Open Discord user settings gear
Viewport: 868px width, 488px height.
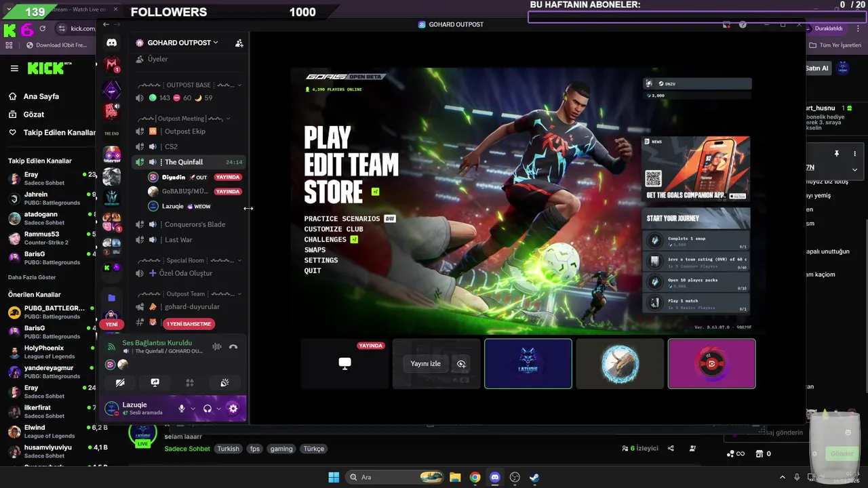point(233,409)
